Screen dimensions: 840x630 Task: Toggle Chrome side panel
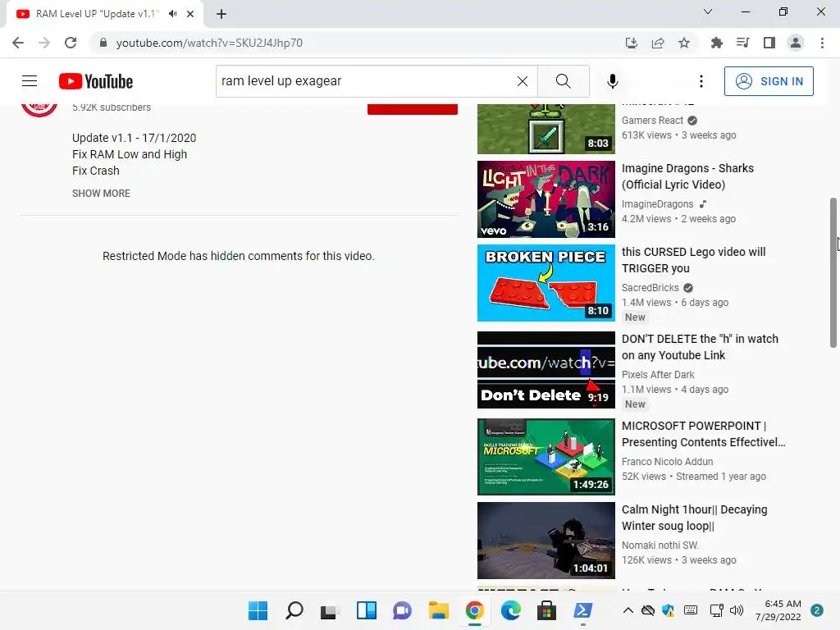pos(769,43)
